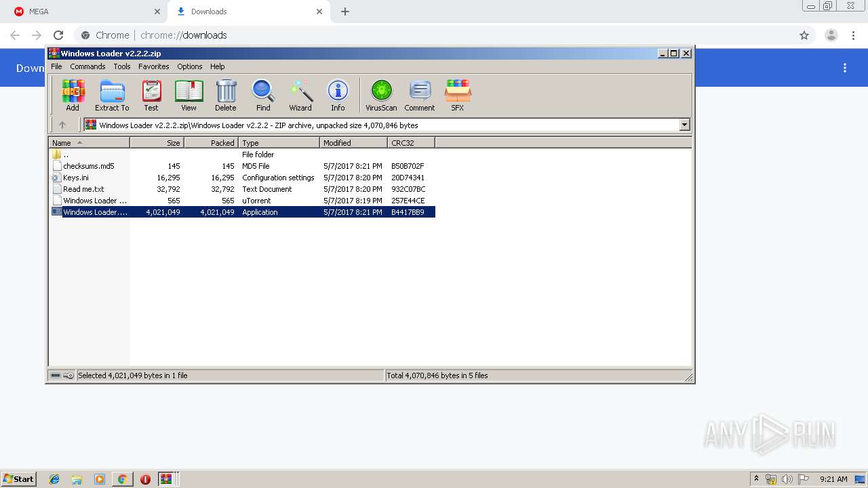Bookmark this page with the star
This screenshot has width=868, height=488.
(x=804, y=35)
